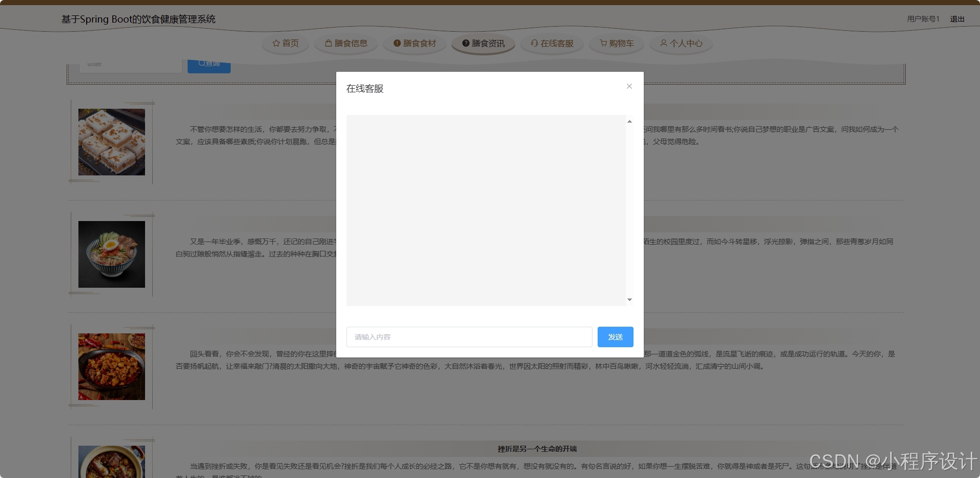Open the 膳食食材 navigation tab

click(415, 44)
